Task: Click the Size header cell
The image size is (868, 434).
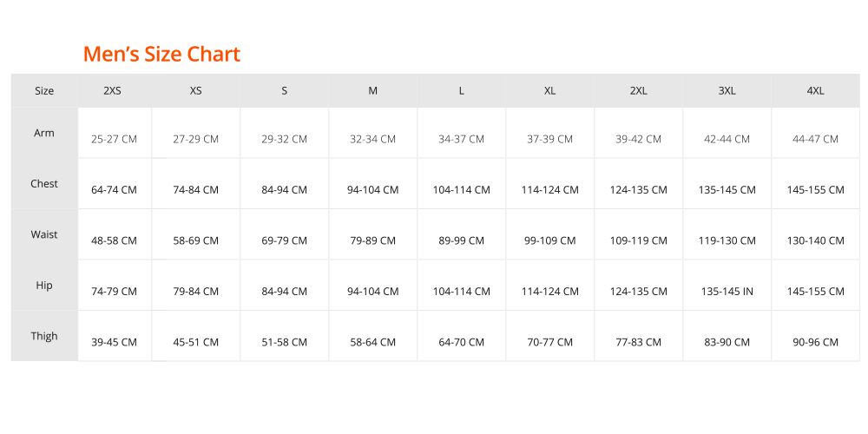Action: [44, 91]
